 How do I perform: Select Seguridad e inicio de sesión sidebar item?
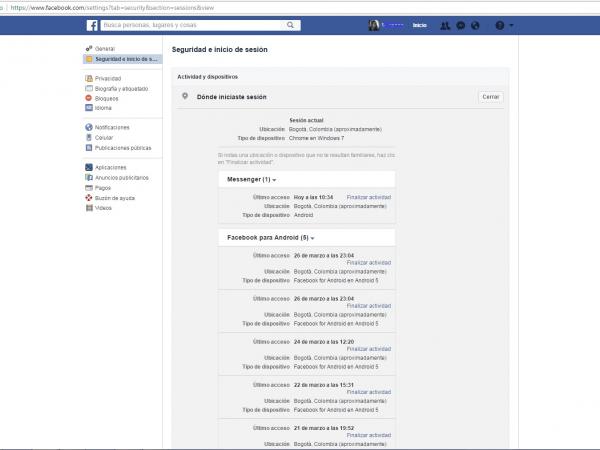click(x=122, y=59)
